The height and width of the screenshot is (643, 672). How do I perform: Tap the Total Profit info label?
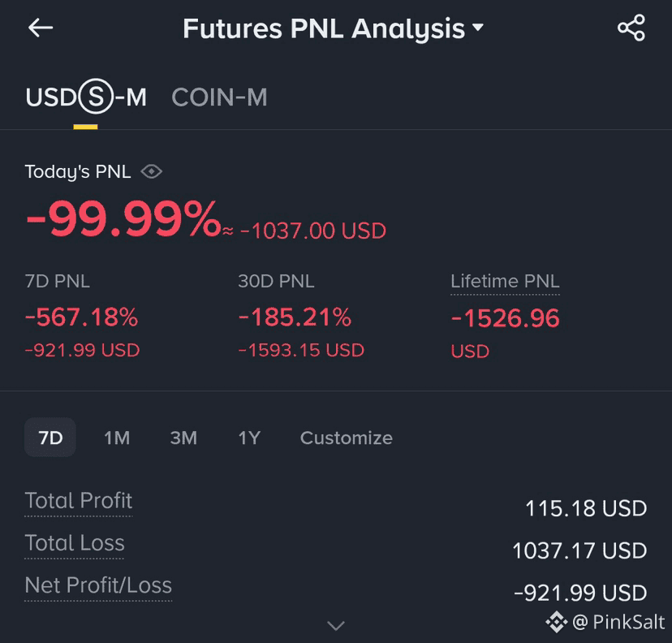click(79, 501)
